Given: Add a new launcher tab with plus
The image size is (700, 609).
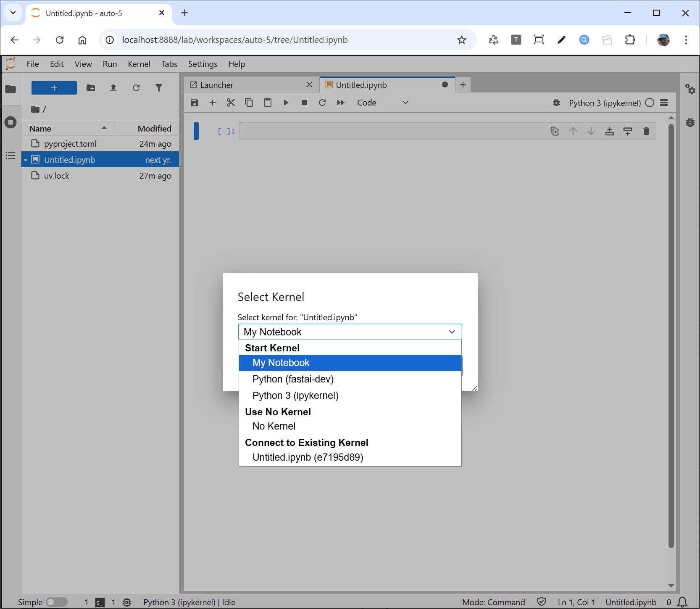Looking at the screenshot, I should point(463,84).
